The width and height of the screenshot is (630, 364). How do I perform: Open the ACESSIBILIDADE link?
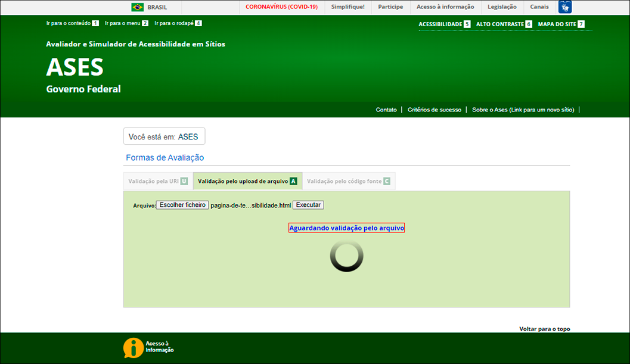(x=444, y=24)
